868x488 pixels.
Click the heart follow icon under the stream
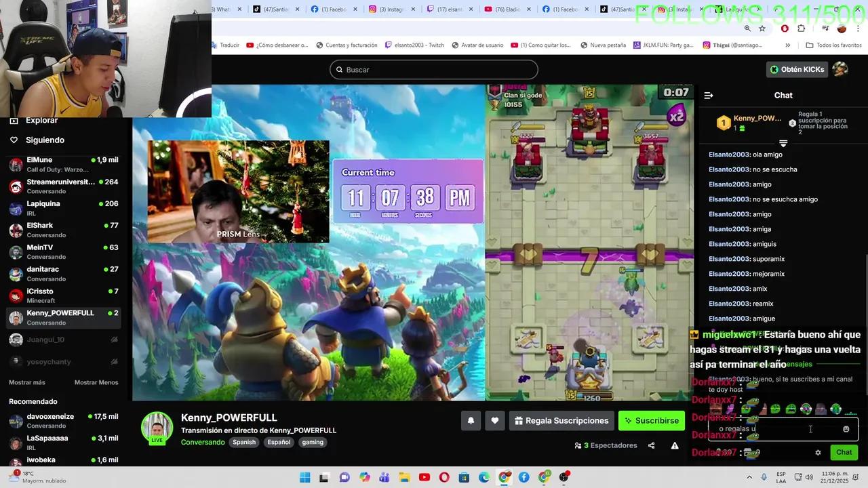tap(495, 421)
